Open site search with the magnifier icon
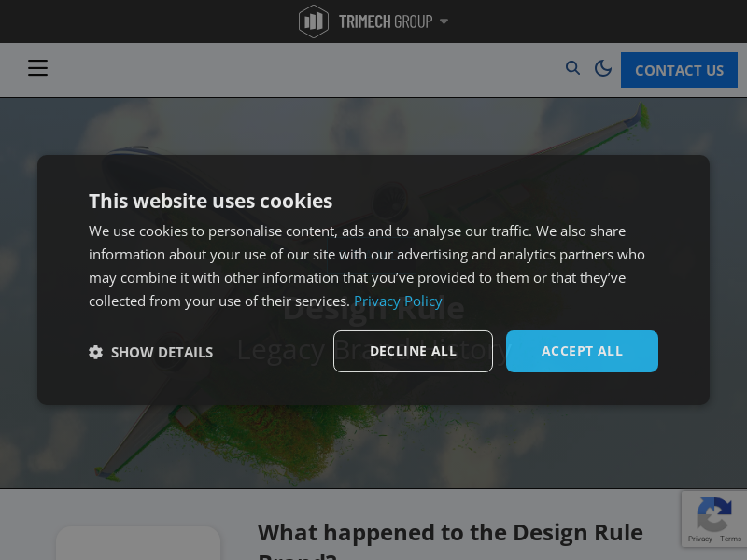 (572, 68)
